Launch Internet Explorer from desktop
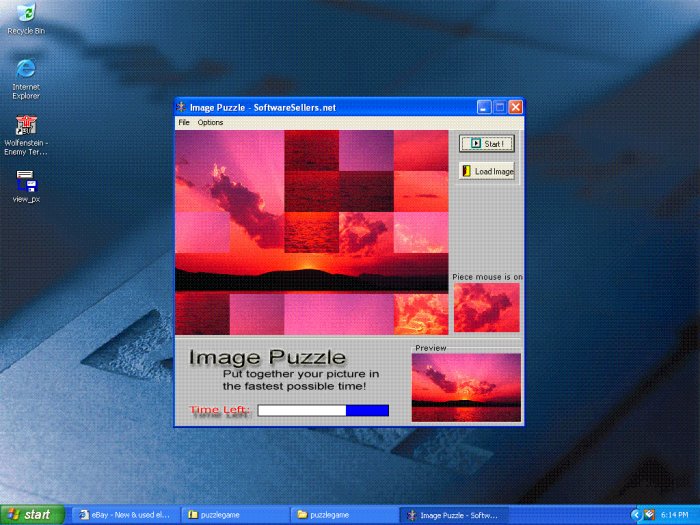The height and width of the screenshot is (525, 700). pos(26,79)
